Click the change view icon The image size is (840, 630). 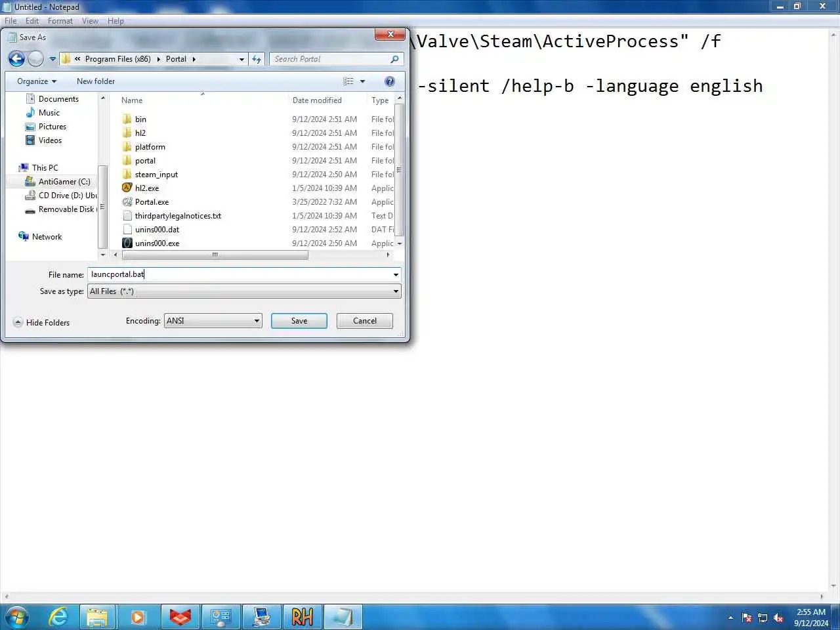(348, 81)
